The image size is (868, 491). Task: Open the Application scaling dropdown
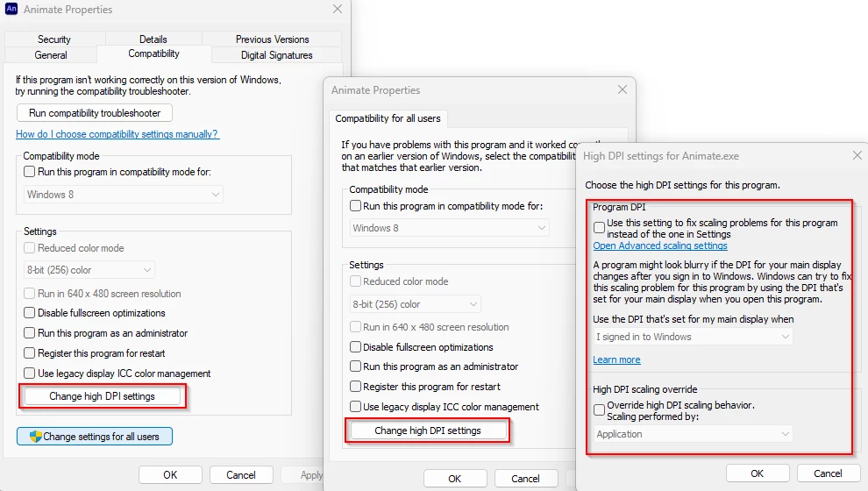tap(693, 434)
